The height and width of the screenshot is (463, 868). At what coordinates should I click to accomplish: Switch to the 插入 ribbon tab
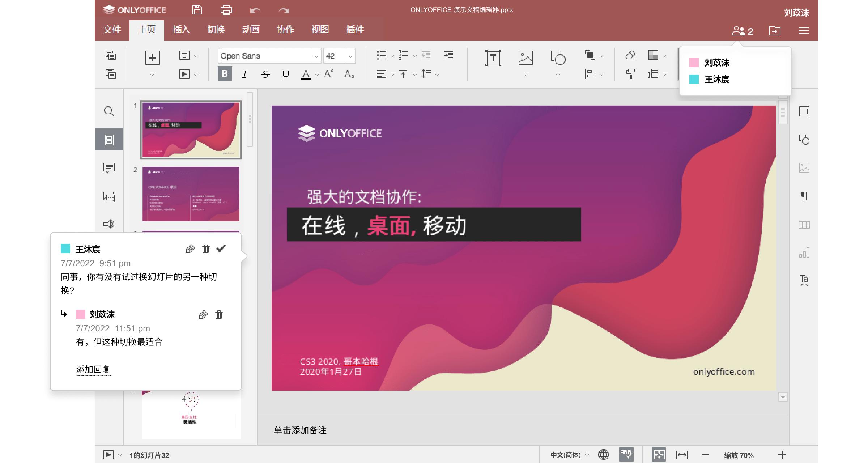181,30
